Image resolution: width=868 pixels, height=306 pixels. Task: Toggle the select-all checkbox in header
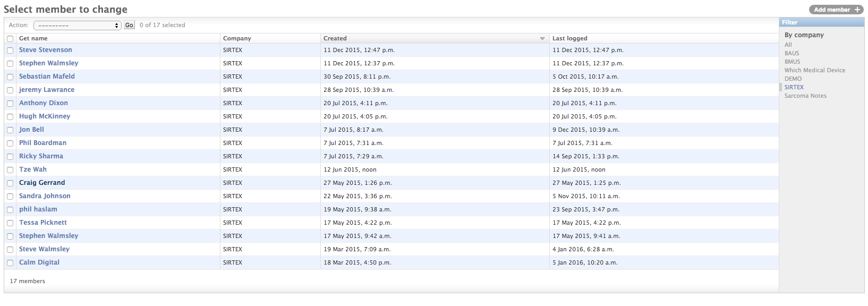click(x=10, y=39)
